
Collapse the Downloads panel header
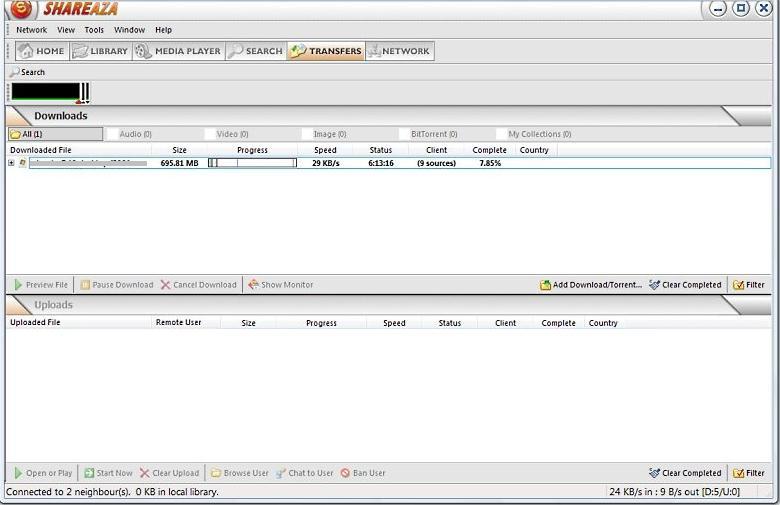pos(60,116)
